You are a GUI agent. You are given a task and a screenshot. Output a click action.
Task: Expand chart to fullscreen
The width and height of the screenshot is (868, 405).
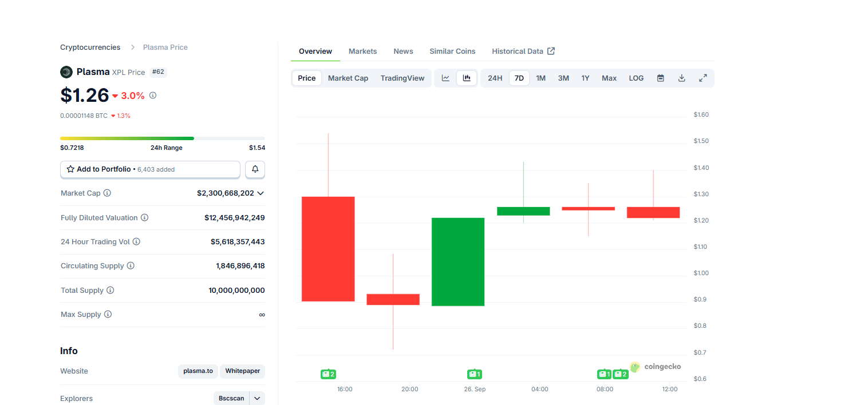(703, 78)
